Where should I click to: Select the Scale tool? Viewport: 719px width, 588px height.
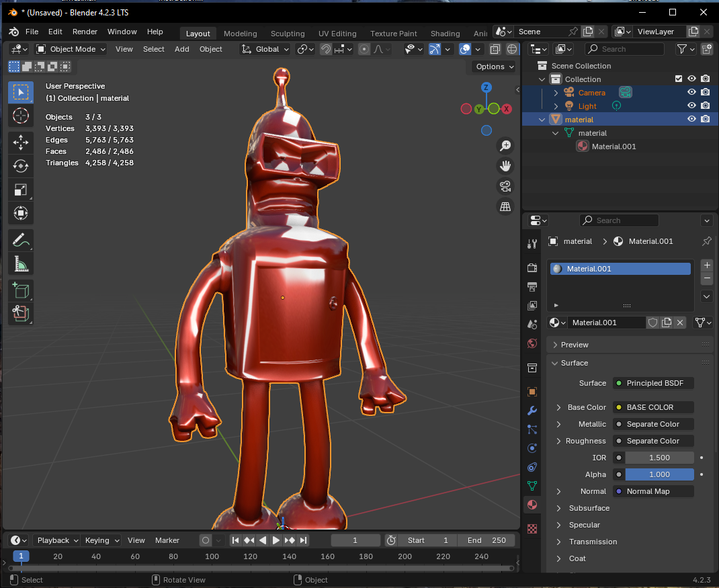(21, 190)
